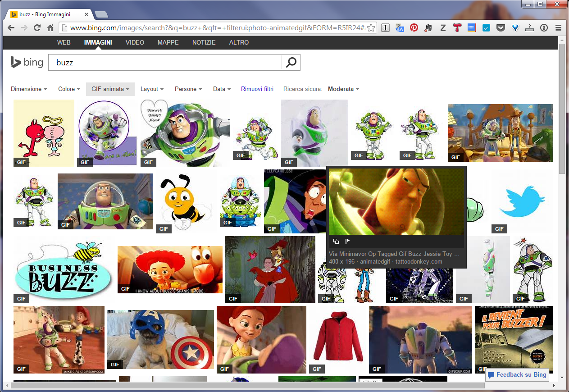Expand the Persone filter
Viewport: 569px width, 392px height.
point(188,89)
